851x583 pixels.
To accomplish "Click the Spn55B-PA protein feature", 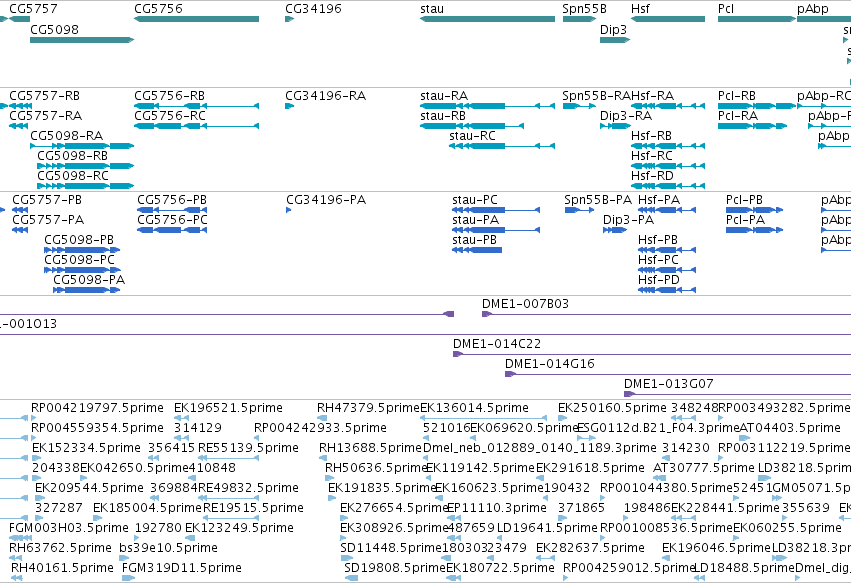I will point(579,210).
